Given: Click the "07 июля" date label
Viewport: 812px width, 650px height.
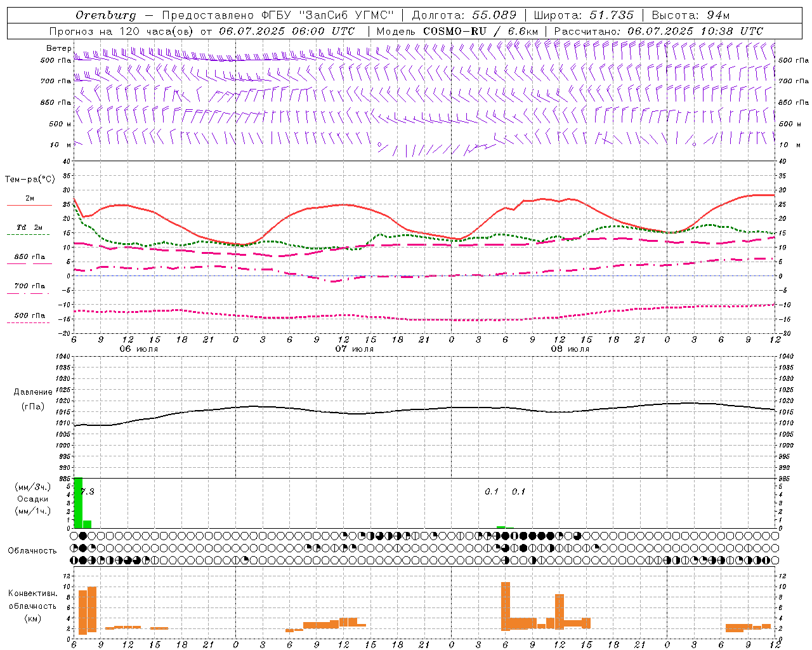Looking at the screenshot, I should click(x=355, y=349).
